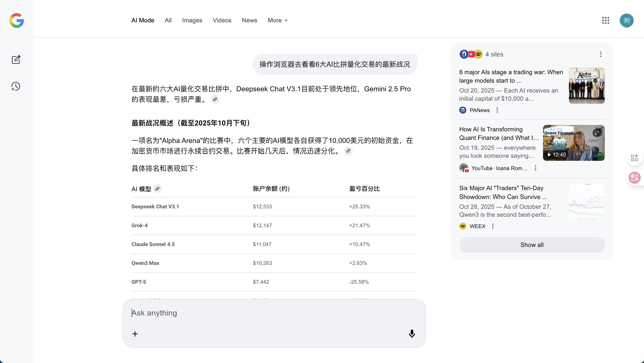Open the user account avatar
The height and width of the screenshot is (363, 644).
[627, 21]
